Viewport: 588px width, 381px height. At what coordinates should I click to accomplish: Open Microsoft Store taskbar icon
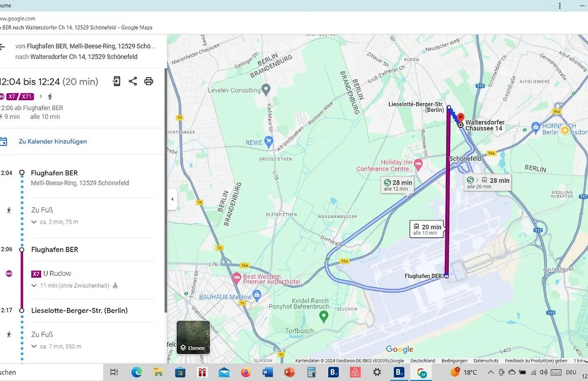tap(180, 372)
